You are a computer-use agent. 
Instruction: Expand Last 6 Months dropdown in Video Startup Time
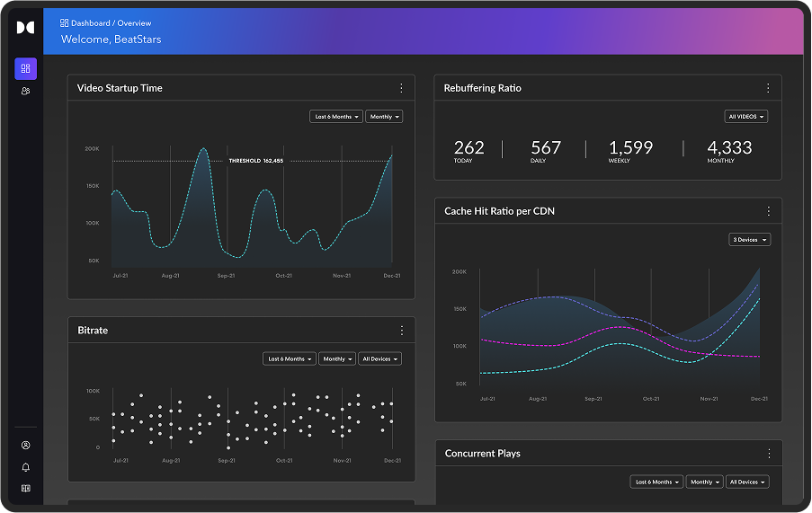click(335, 117)
